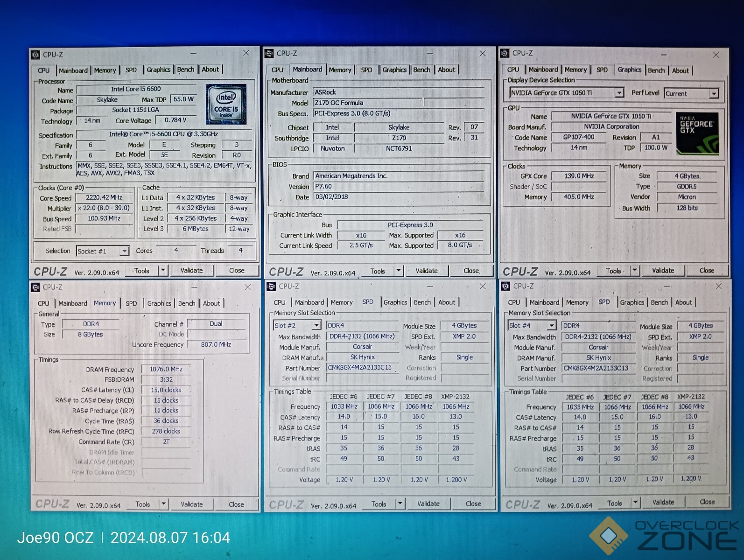Viewport: 744px width, 560px height.
Task: Click the motherboard model 'Z170 OC Formula'
Action: coord(367,103)
